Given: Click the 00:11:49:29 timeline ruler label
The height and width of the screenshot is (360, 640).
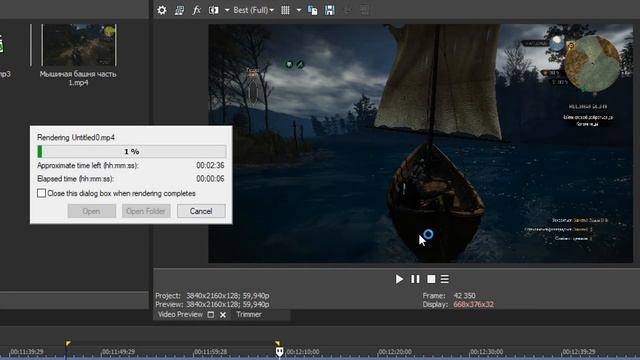Looking at the screenshot, I should [x=118, y=352].
